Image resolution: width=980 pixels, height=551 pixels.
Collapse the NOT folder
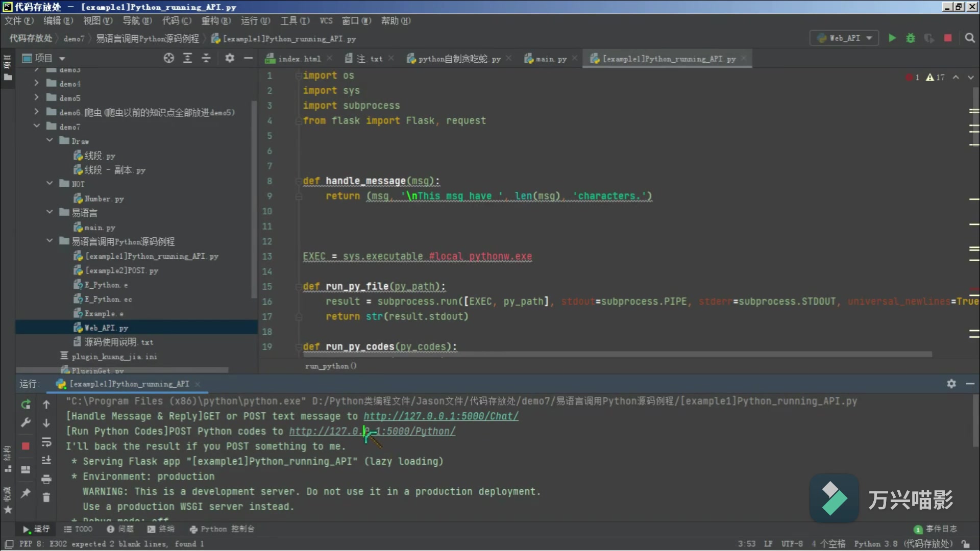50,183
